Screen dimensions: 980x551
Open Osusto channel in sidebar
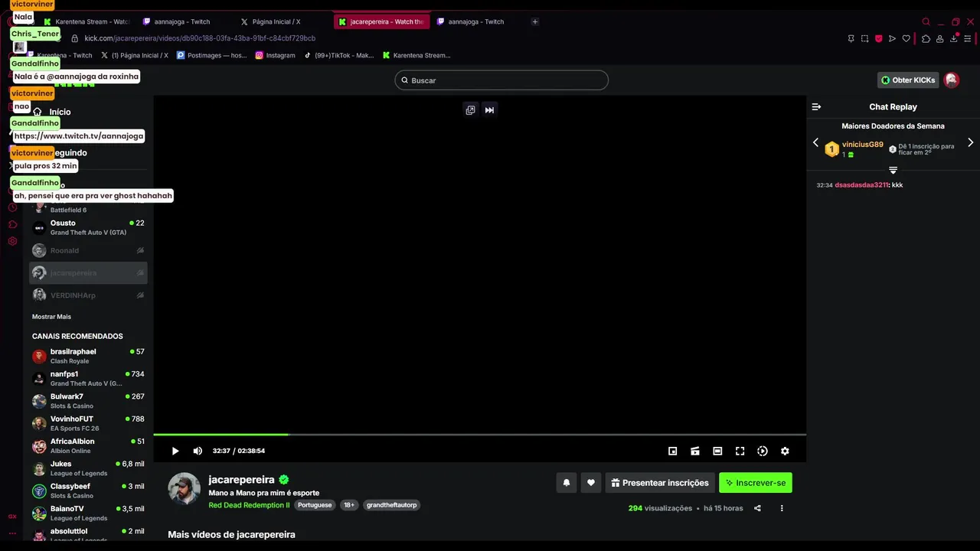(x=88, y=227)
